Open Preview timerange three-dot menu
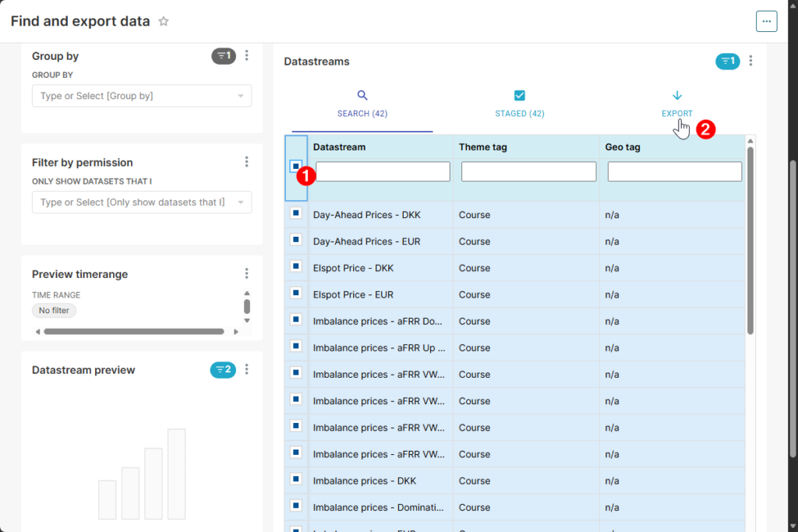Image resolution: width=798 pixels, height=532 pixels. [247, 273]
